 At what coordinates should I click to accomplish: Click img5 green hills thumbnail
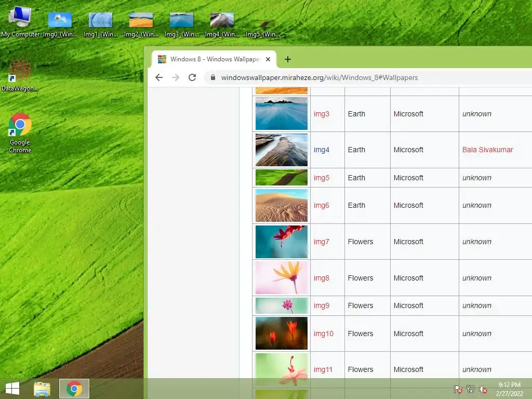point(281,178)
